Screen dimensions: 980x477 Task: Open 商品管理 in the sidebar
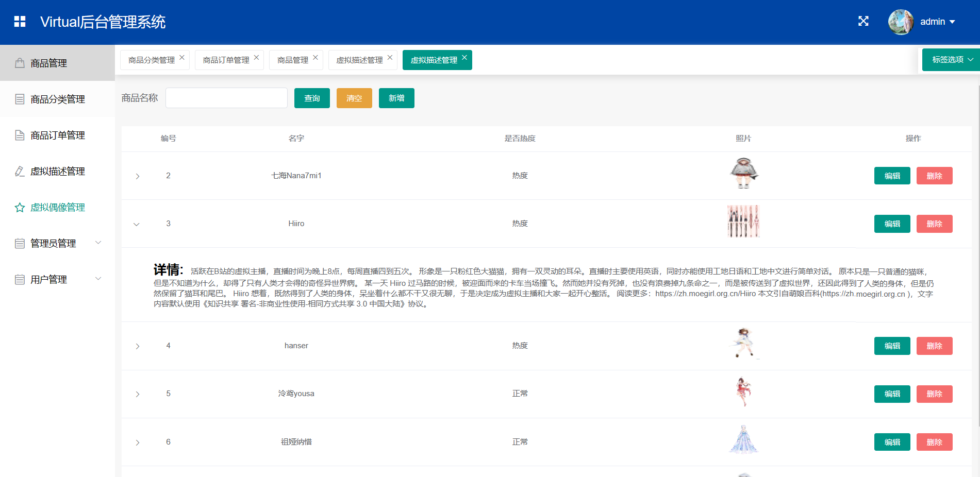coord(57,63)
